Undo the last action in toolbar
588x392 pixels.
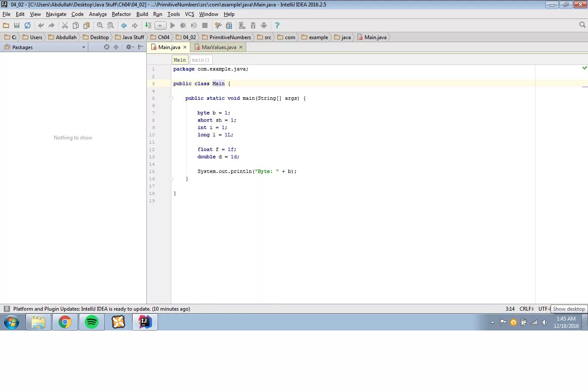click(41, 25)
